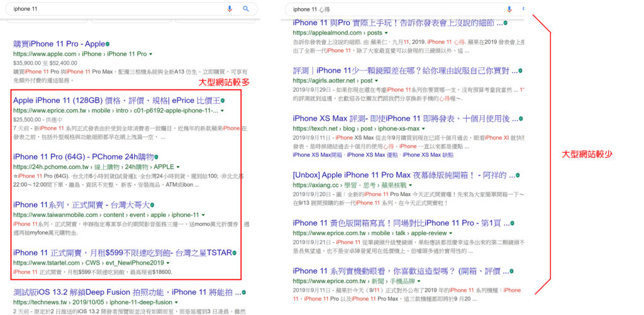644x315 pixels.
Task: Open the dropdown arrow after the taiwanmobile.com URL
Action: pyautogui.click(x=203, y=215)
